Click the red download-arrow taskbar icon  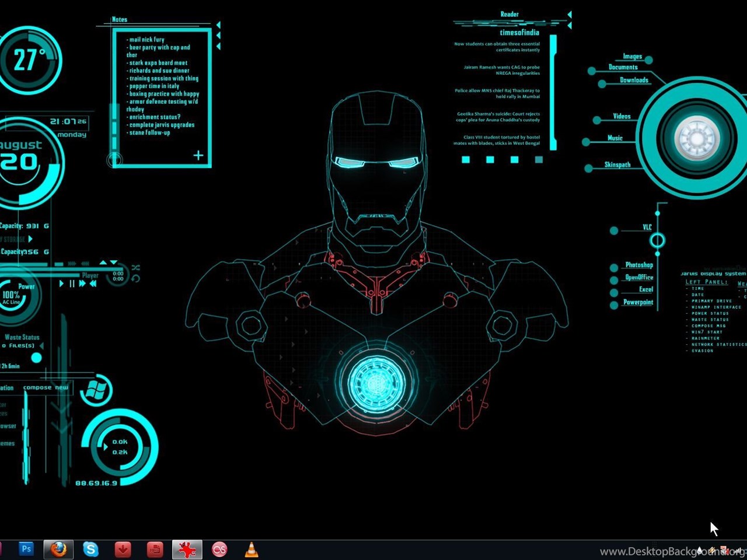click(x=123, y=549)
